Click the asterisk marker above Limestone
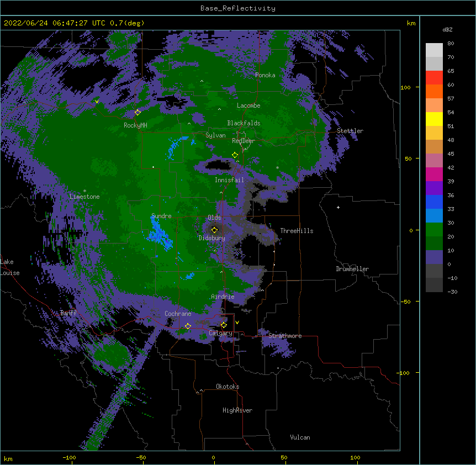476x465 pixels. click(x=84, y=191)
